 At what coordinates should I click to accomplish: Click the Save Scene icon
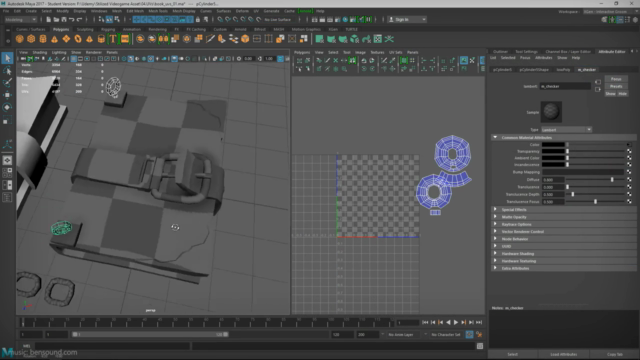click(64, 19)
